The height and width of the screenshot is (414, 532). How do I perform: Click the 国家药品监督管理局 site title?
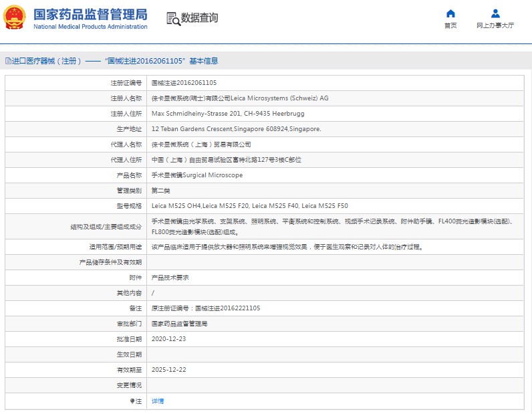(x=90, y=14)
